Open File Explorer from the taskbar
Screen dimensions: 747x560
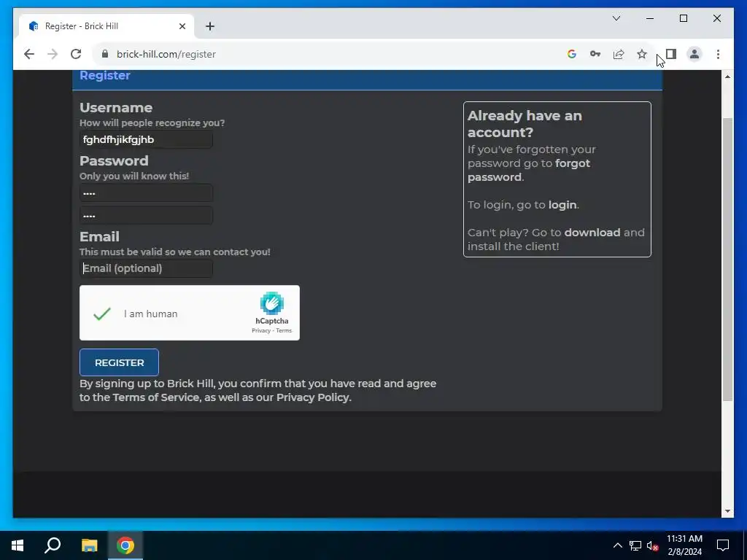(x=89, y=545)
